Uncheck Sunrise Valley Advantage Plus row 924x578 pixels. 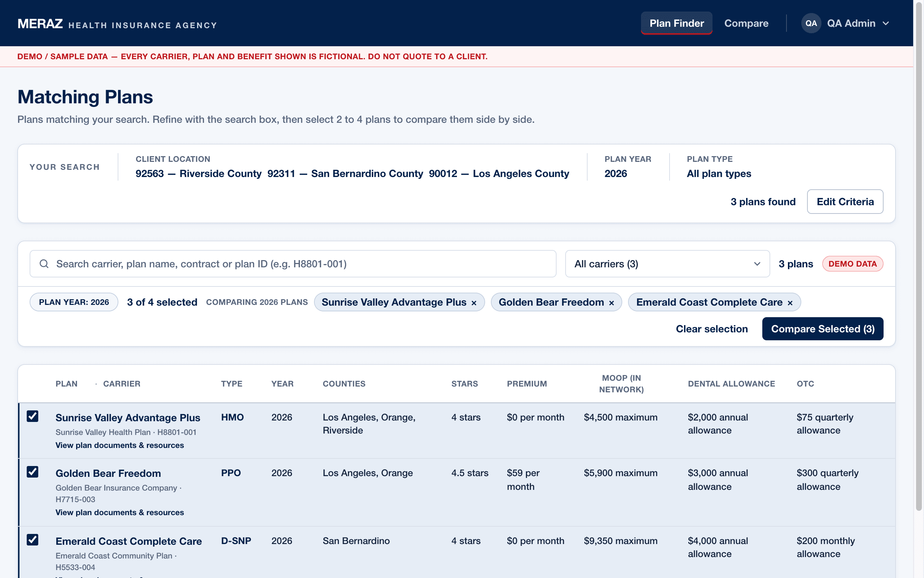pos(32,416)
